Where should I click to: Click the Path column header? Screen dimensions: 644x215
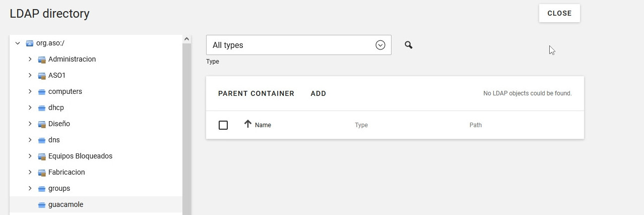(x=475, y=125)
